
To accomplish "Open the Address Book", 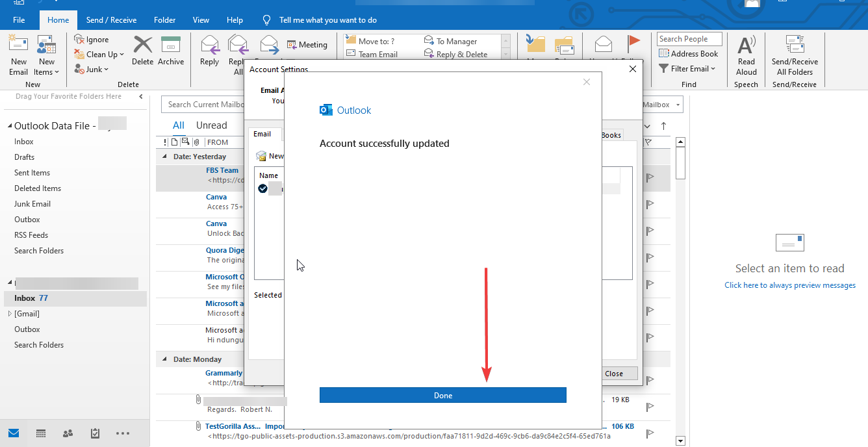I will click(689, 53).
